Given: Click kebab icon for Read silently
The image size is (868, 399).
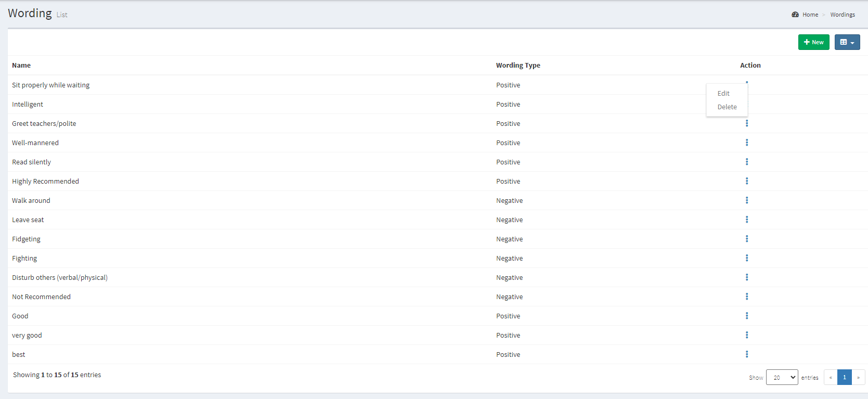Looking at the screenshot, I should pyautogui.click(x=746, y=162).
